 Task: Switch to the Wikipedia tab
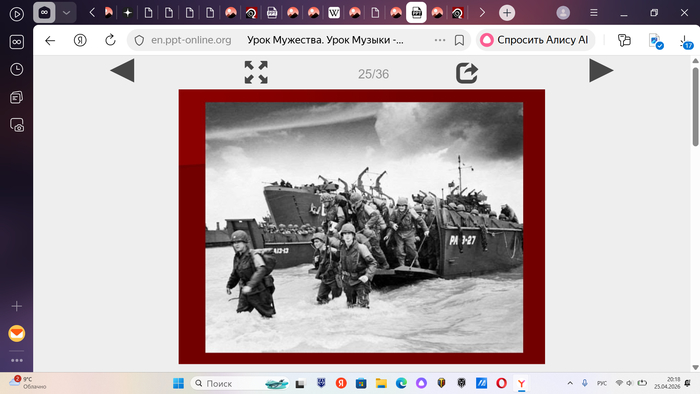tap(334, 13)
